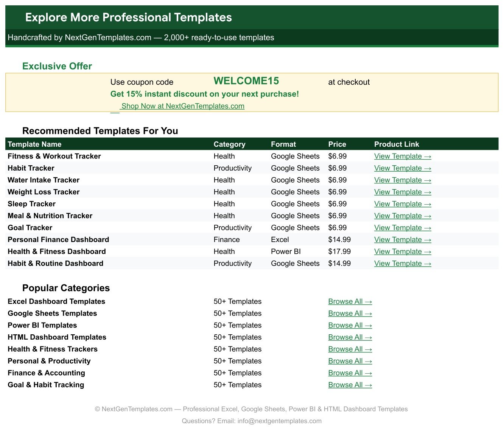Click the Excel Dashboard Templates category name
Image resolution: width=504 pixels, height=430 pixels.
(56, 301)
